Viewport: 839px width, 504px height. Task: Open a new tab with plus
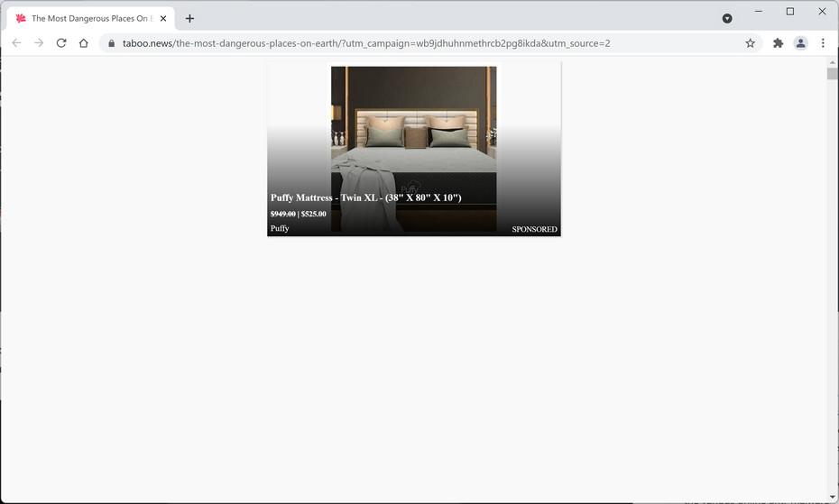click(x=189, y=18)
